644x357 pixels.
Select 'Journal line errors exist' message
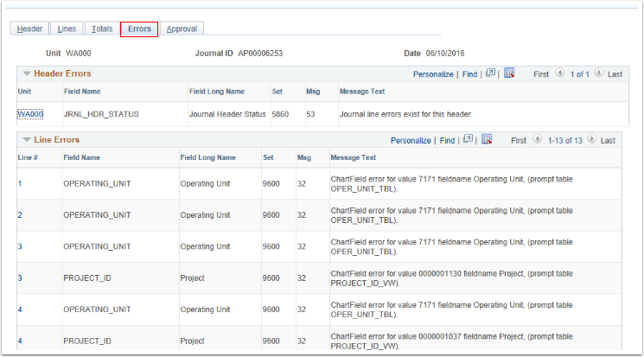tap(405, 114)
